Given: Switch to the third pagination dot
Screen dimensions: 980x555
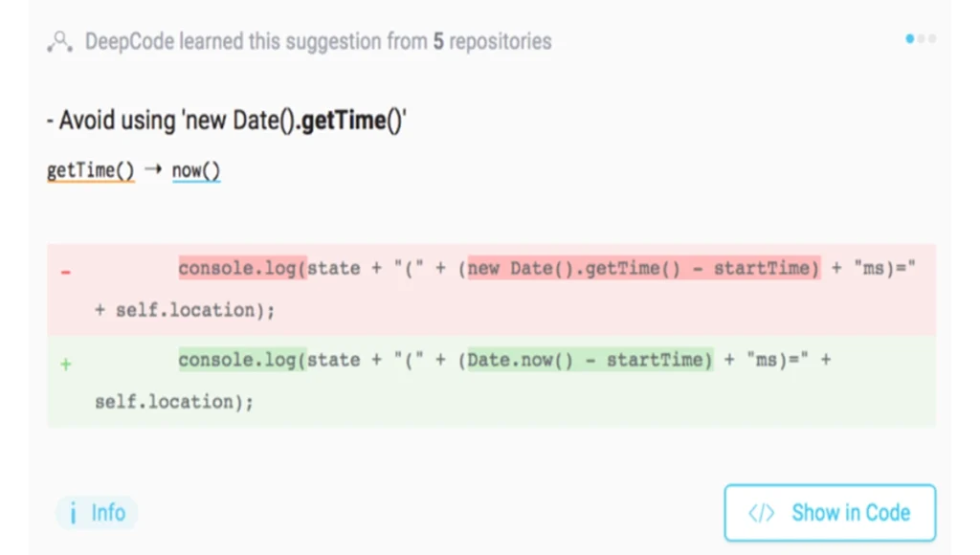Looking at the screenshot, I should coord(932,38).
